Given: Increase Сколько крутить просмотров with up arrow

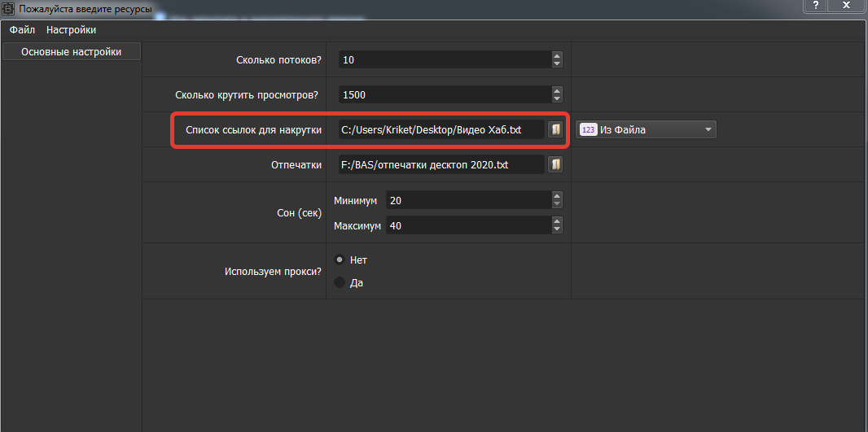Looking at the screenshot, I should coord(557,90).
